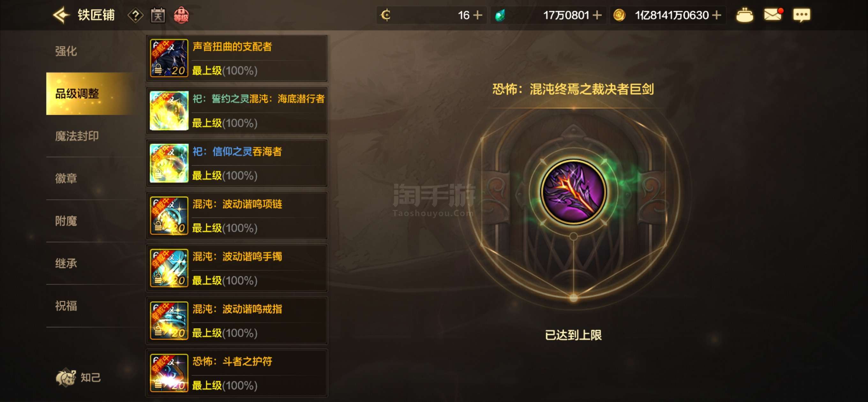This screenshot has width=868, height=402.
Task: Open 知己 companion icon at bottom left
Action: pos(78,377)
